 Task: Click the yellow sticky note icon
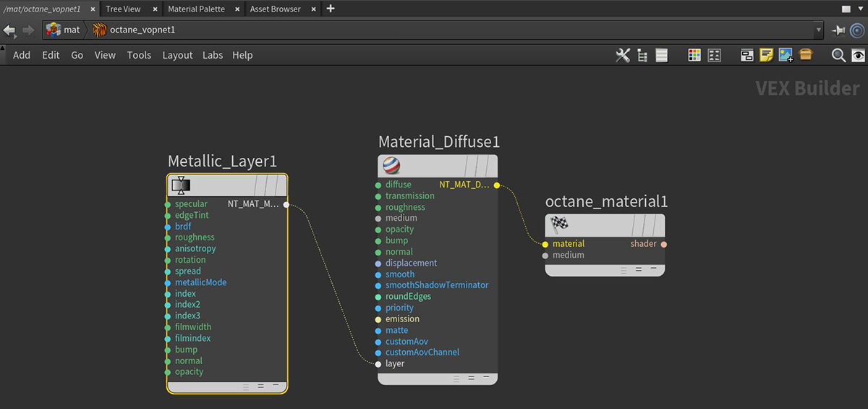coord(766,55)
